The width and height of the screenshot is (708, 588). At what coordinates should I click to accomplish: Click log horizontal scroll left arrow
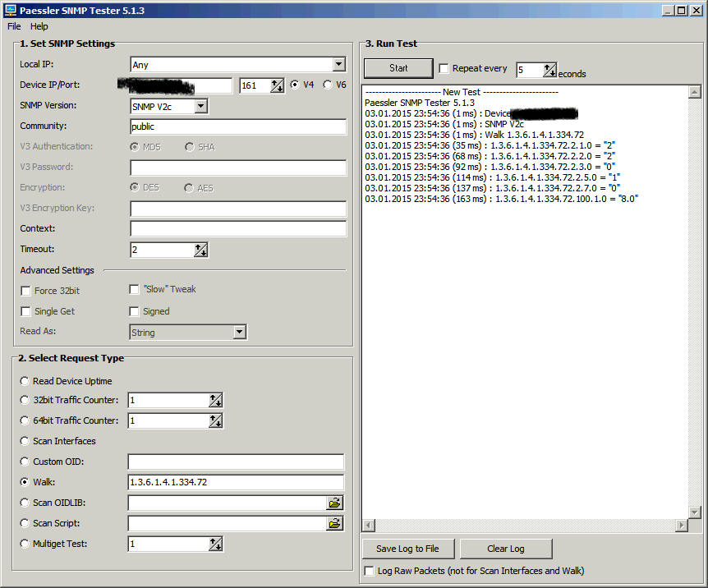click(x=369, y=526)
